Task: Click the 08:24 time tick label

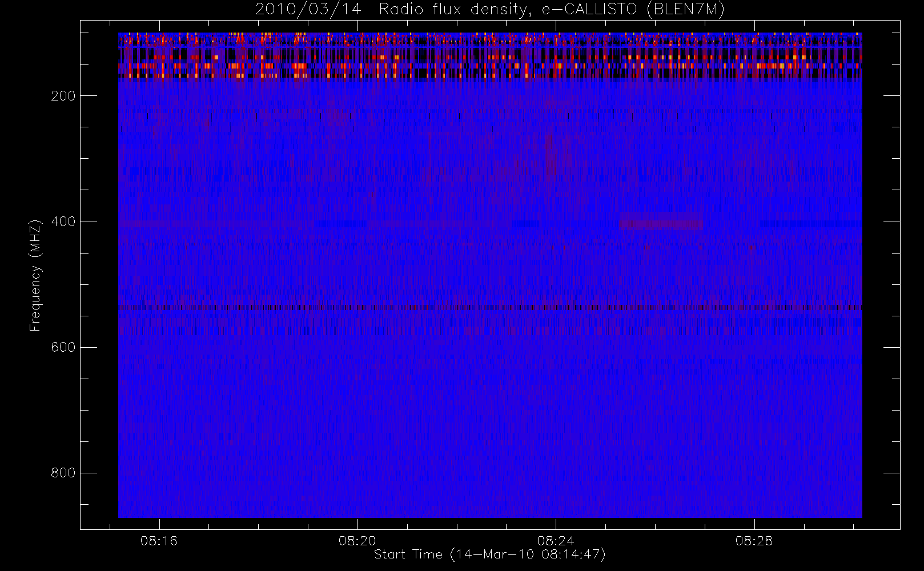Action: (556, 540)
